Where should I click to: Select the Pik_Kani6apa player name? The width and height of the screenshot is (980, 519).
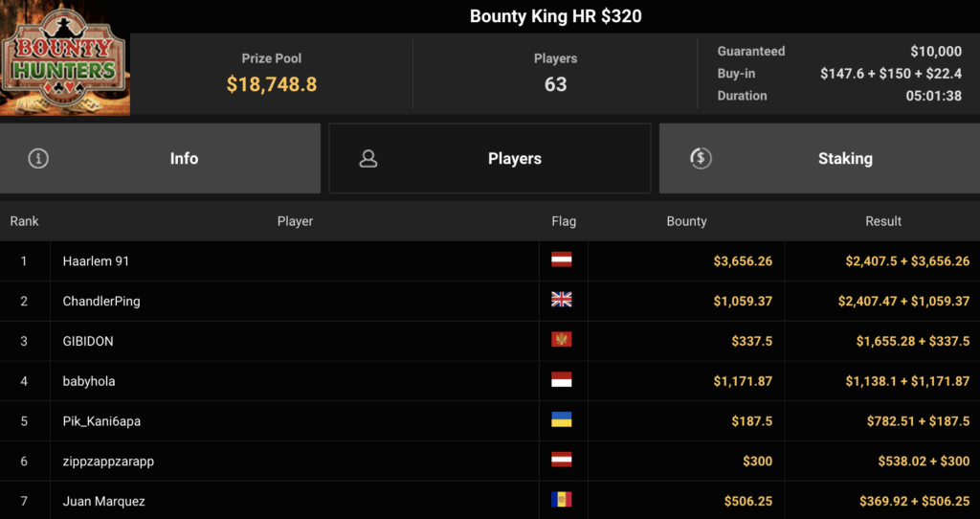(x=102, y=421)
